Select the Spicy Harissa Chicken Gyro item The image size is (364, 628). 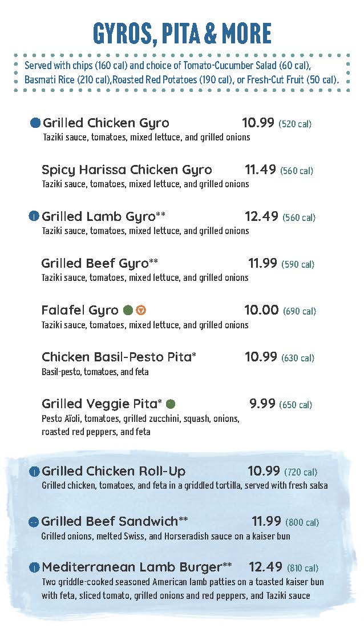pos(127,170)
